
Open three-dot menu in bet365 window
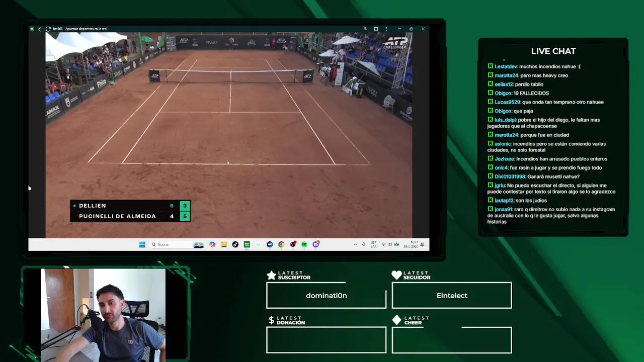click(386, 29)
